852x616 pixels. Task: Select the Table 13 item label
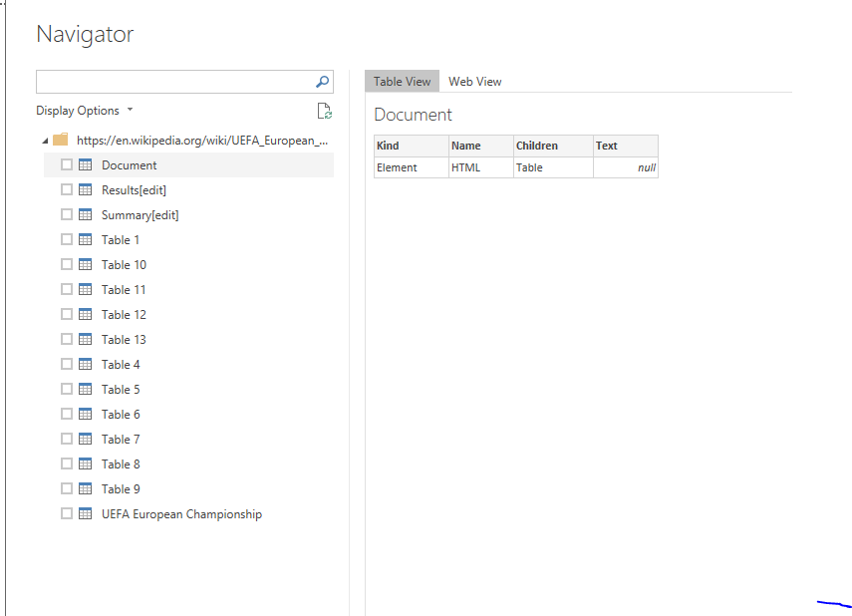[x=124, y=339]
